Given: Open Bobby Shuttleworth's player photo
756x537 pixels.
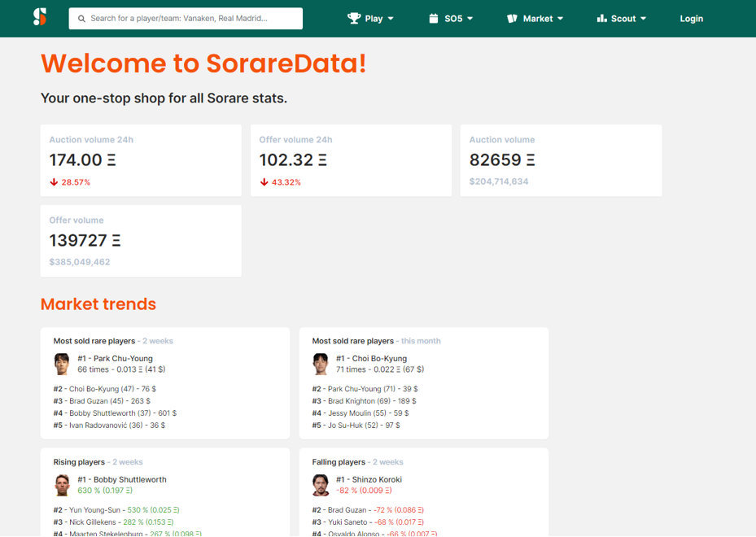Looking at the screenshot, I should pyautogui.click(x=62, y=485).
